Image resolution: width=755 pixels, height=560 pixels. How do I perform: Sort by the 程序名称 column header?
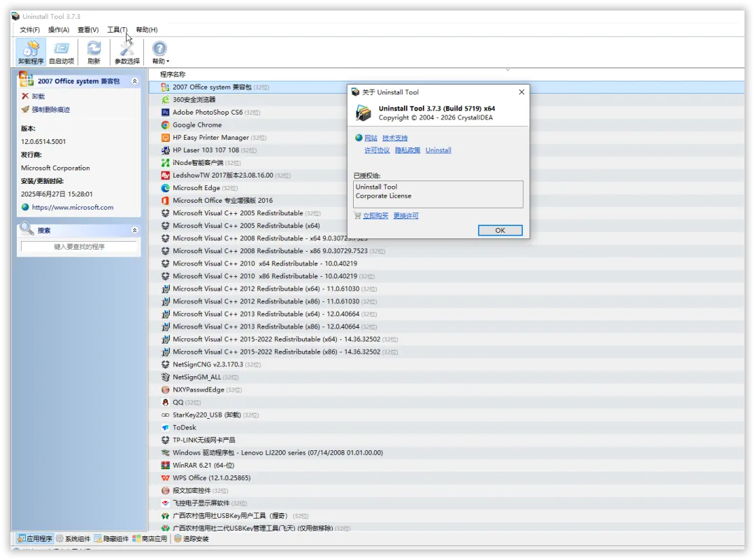173,75
